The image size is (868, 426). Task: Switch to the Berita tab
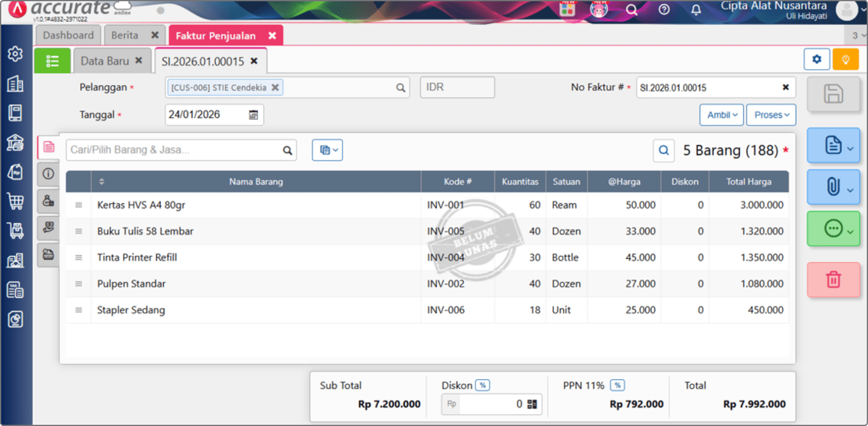tap(125, 35)
